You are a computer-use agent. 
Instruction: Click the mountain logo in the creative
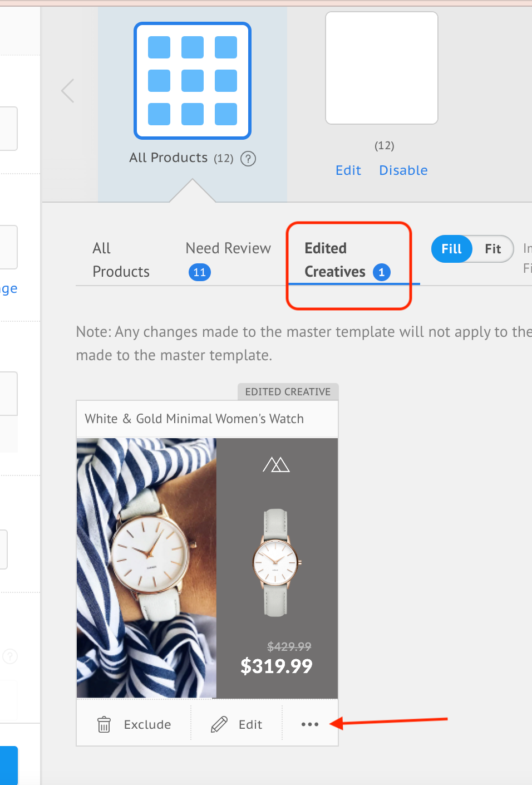[277, 464]
